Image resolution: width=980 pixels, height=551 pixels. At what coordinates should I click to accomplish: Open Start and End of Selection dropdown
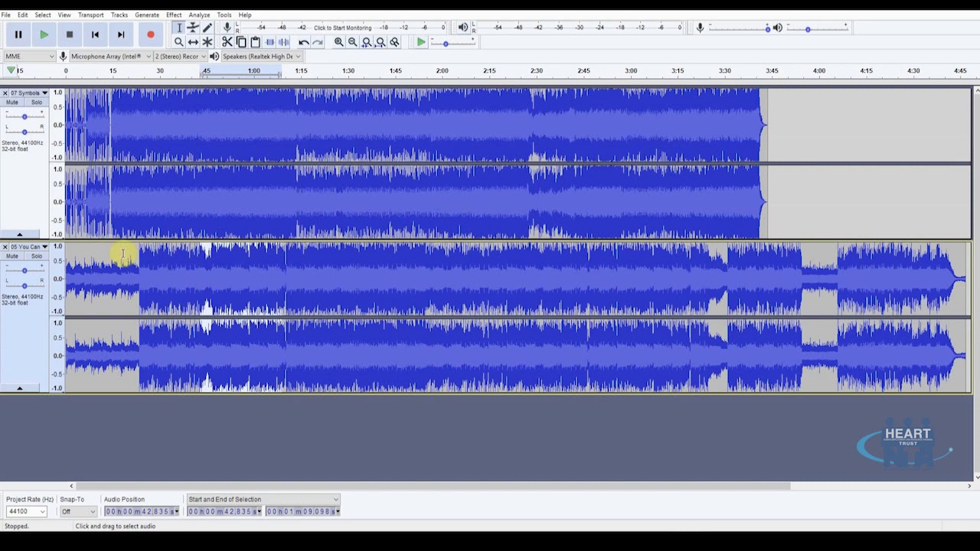click(x=263, y=499)
